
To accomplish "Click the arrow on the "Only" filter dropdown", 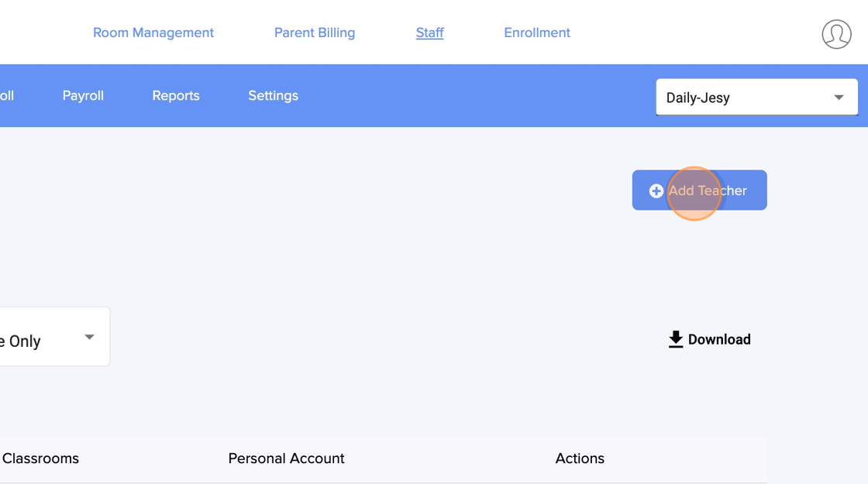I will [x=89, y=337].
